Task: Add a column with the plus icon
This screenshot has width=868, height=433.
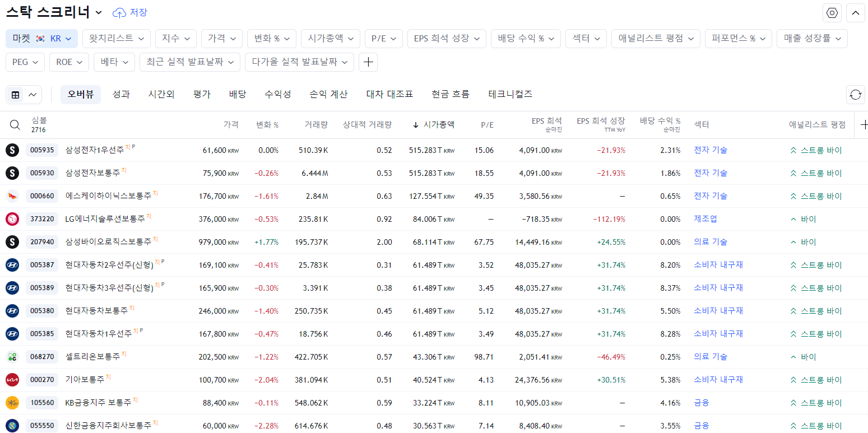Action: click(864, 125)
